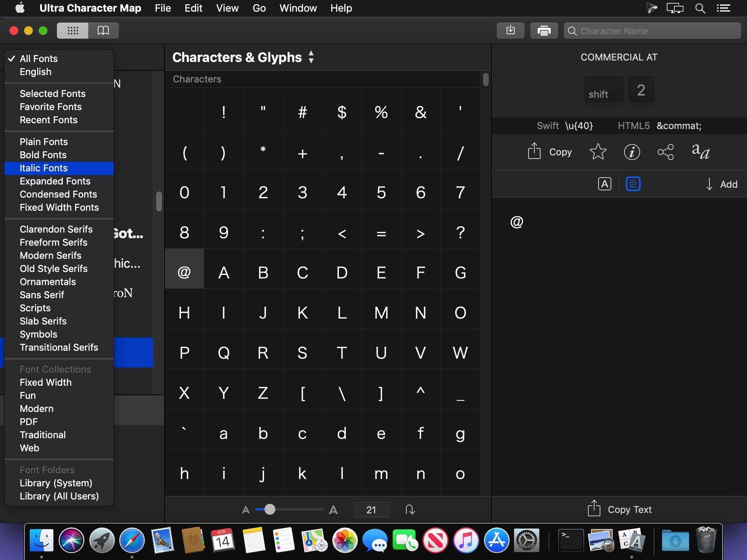Open character info icon
The height and width of the screenshot is (560, 747).
[632, 152]
